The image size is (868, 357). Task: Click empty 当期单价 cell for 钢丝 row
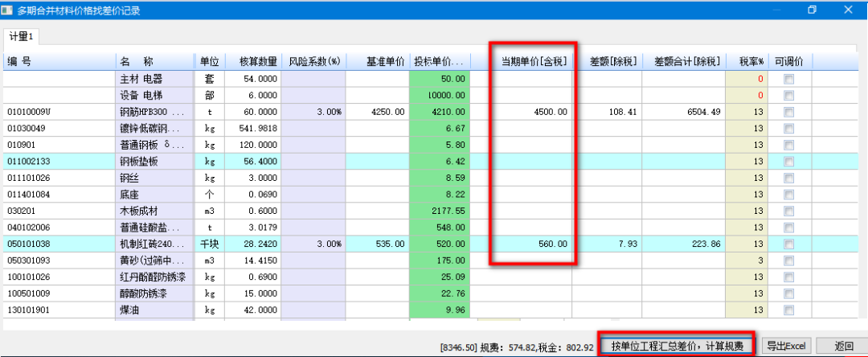534,178
